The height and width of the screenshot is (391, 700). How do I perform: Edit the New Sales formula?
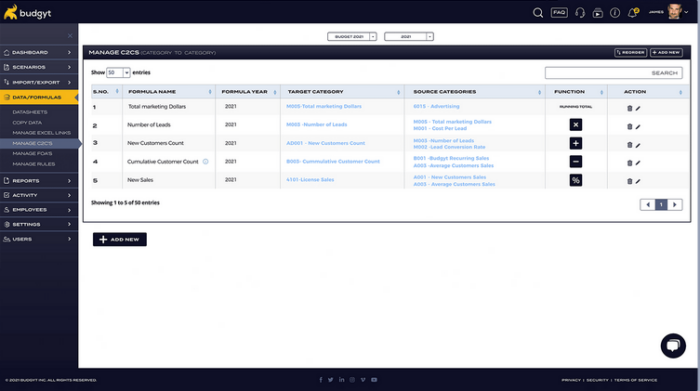638,181
